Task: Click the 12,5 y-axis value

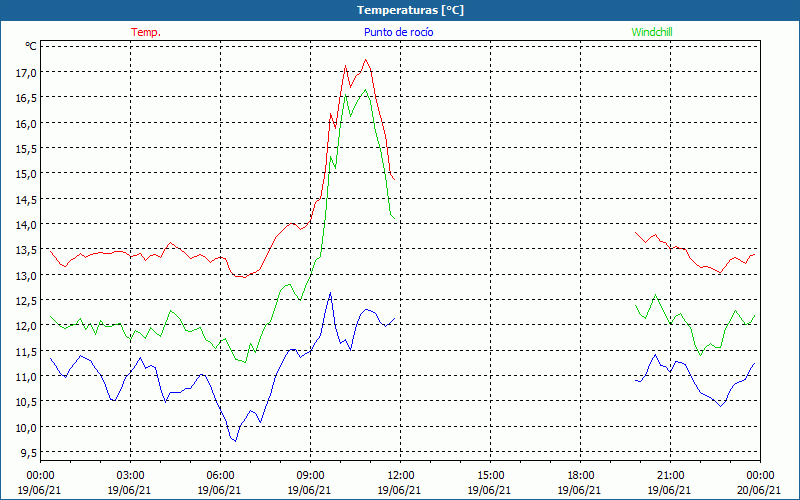Action: pyautogui.click(x=26, y=301)
